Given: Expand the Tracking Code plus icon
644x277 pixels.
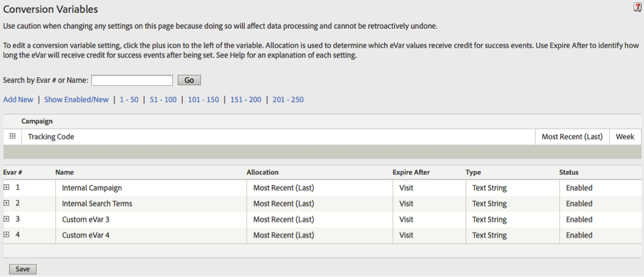Looking at the screenshot, I should 12,136.
